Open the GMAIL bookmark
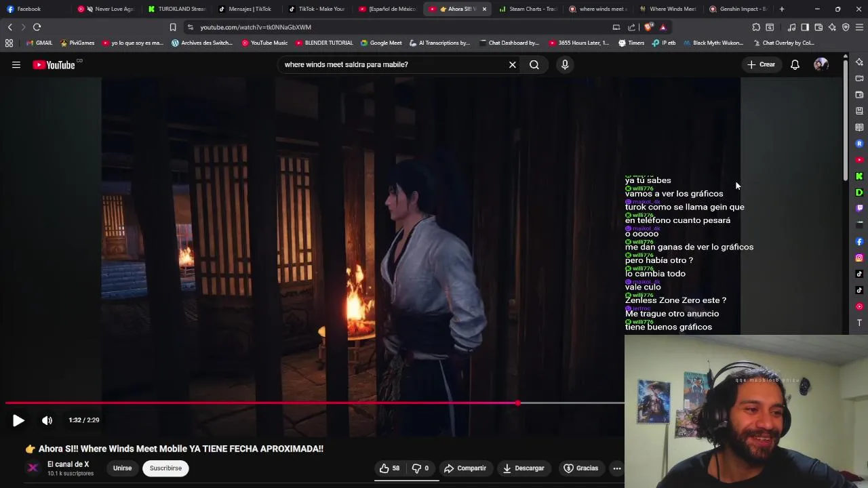Viewport: 868px width, 488px height. coord(39,43)
